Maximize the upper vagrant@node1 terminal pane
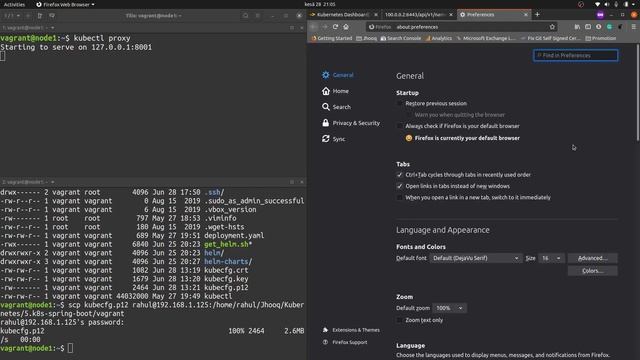 click(x=292, y=28)
